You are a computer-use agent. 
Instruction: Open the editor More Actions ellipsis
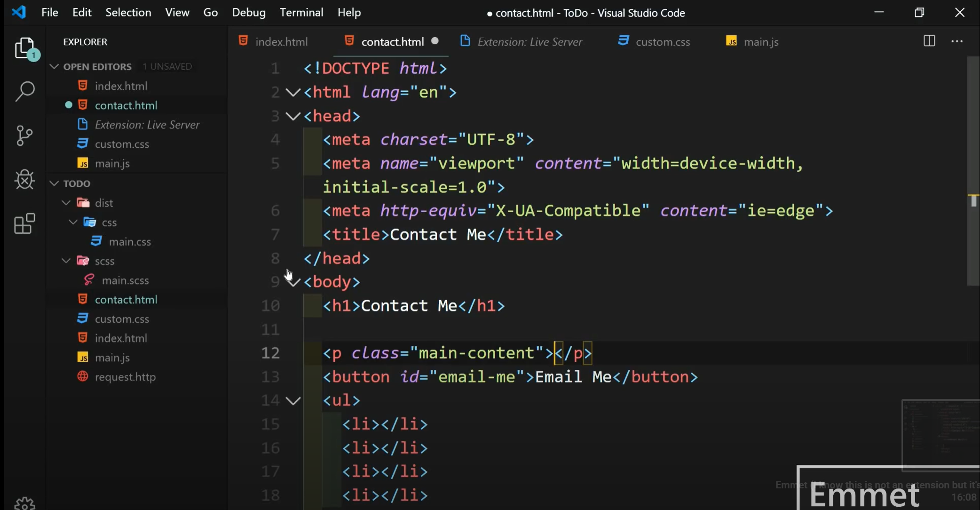pyautogui.click(x=956, y=41)
